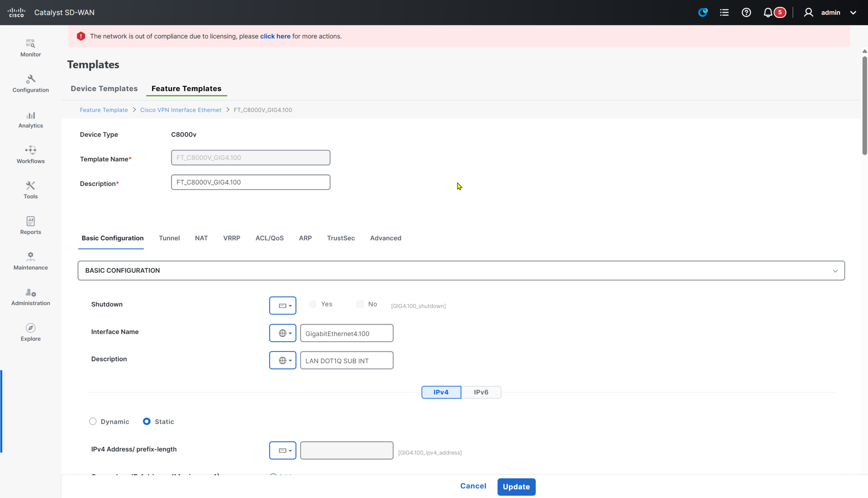Screen dimensions: 868x498
Task: Open Description global scope dropdown
Action: 282,360
